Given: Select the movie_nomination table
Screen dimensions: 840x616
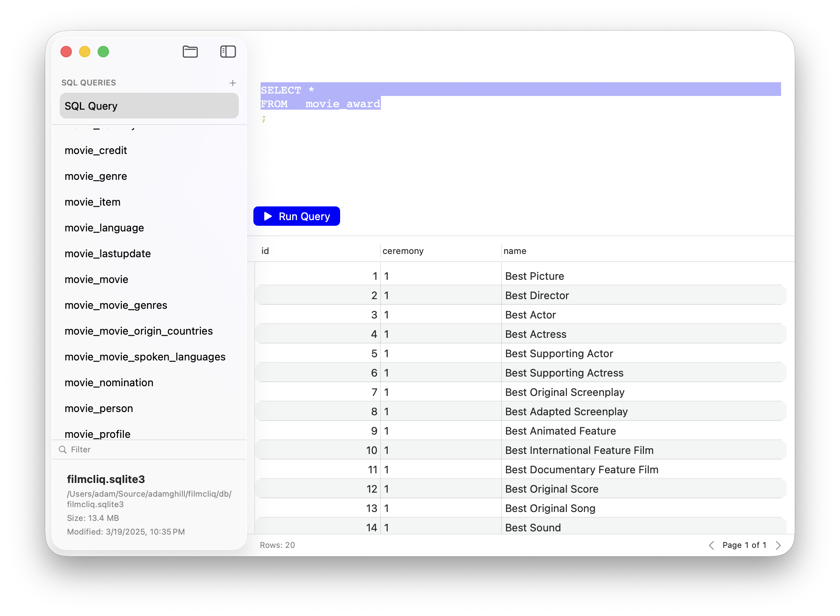Looking at the screenshot, I should pyautogui.click(x=109, y=382).
